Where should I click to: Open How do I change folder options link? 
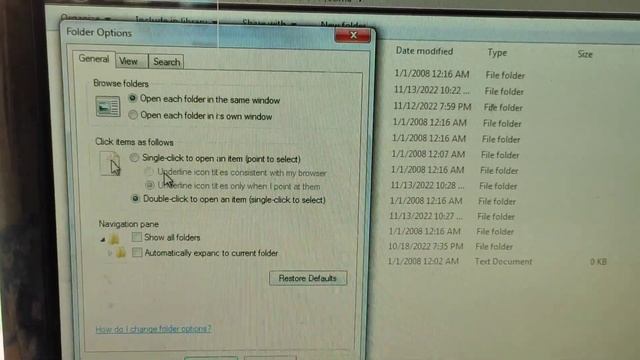(x=153, y=329)
